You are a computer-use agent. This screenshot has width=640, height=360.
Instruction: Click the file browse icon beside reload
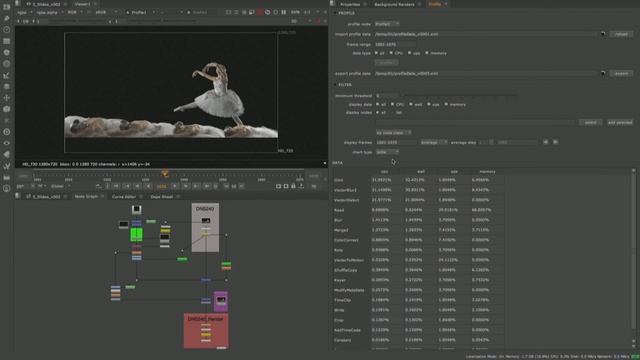[603, 34]
